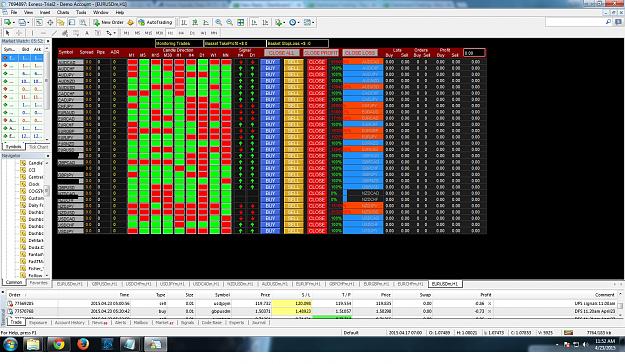Click the Tile Windows icon
Viewport: 625px width, 364px height.
(240, 22)
